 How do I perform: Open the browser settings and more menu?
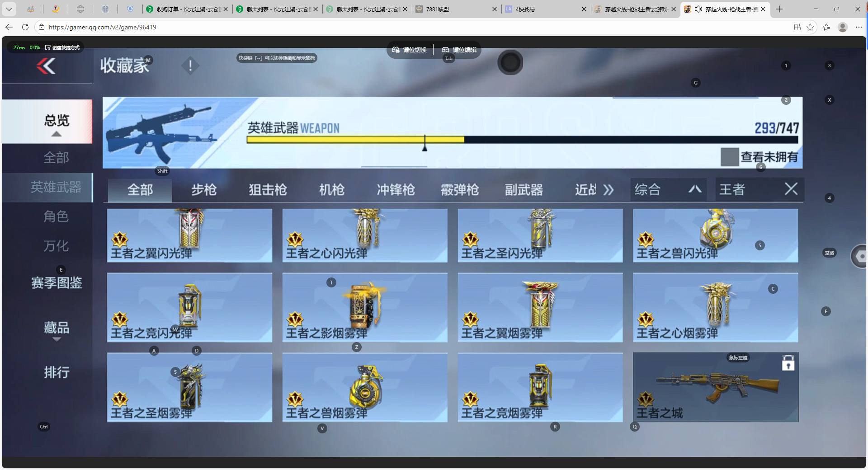[859, 27]
